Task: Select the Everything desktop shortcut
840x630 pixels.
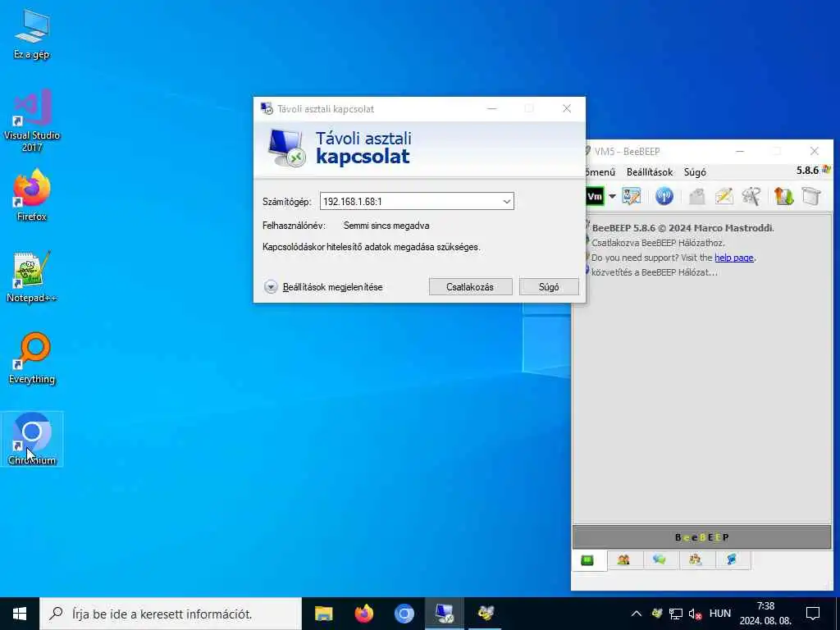Action: 32,358
